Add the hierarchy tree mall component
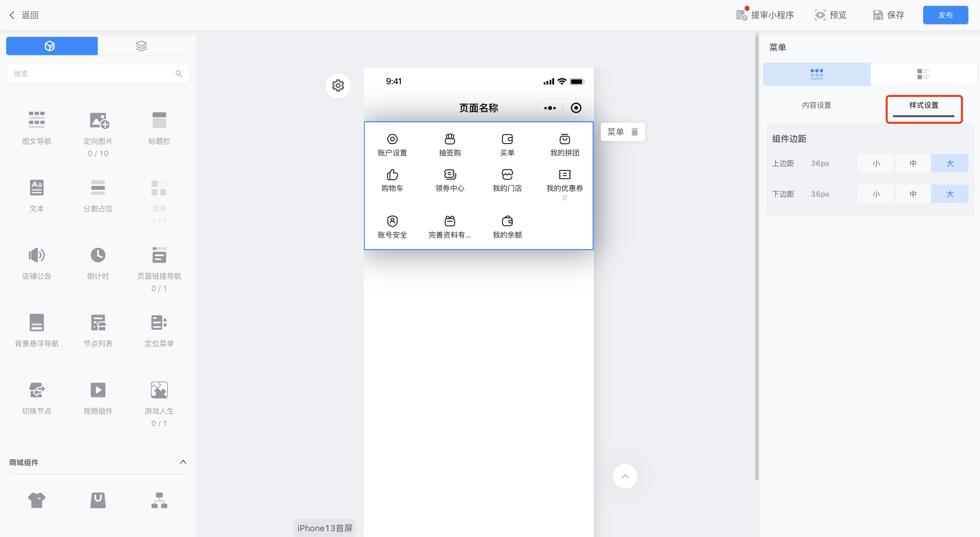The height and width of the screenshot is (537, 980). click(159, 500)
